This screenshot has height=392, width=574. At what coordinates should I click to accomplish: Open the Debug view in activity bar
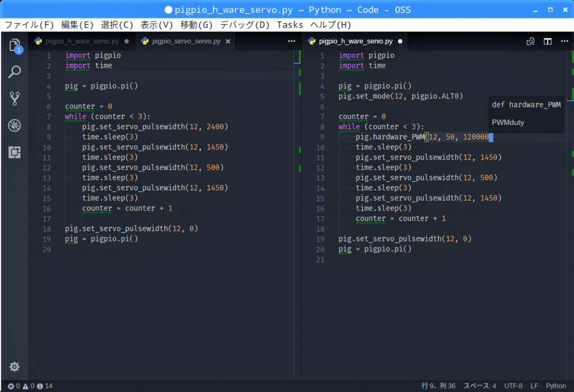click(15, 125)
